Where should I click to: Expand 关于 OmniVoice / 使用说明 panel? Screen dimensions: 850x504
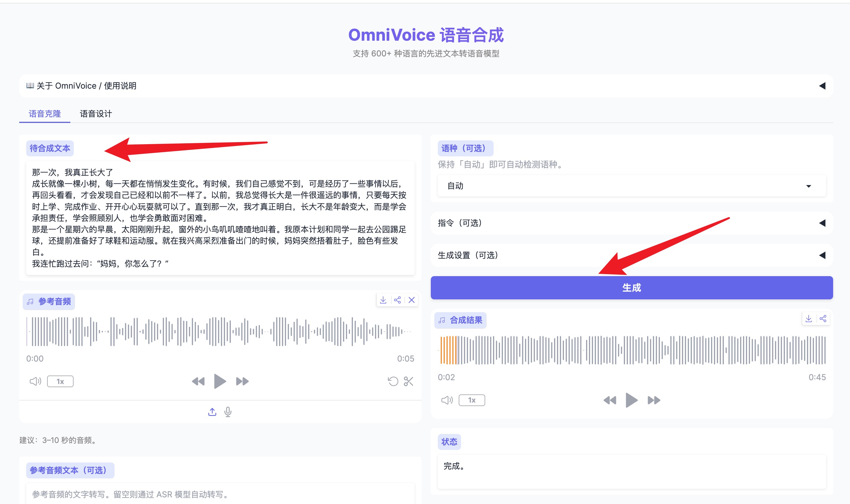(426, 86)
